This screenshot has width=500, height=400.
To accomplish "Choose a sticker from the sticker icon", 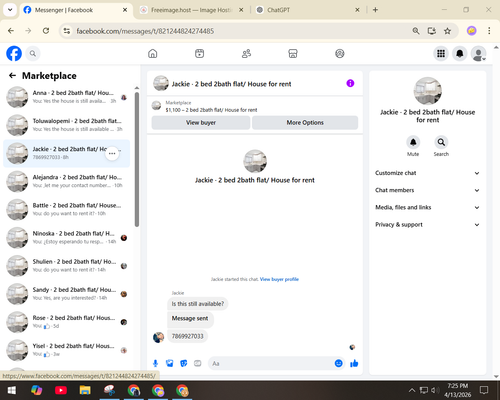I will 184,363.
